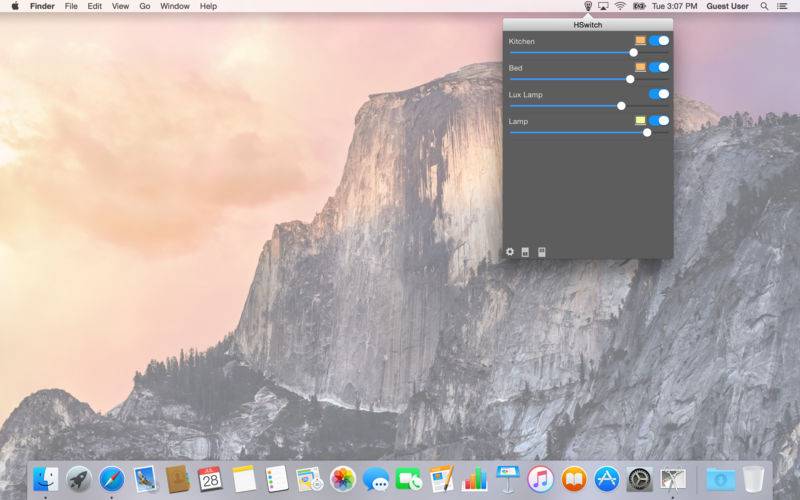Toggle the Lux Lamp switch
Image resolution: width=800 pixels, height=500 pixels.
click(x=659, y=94)
